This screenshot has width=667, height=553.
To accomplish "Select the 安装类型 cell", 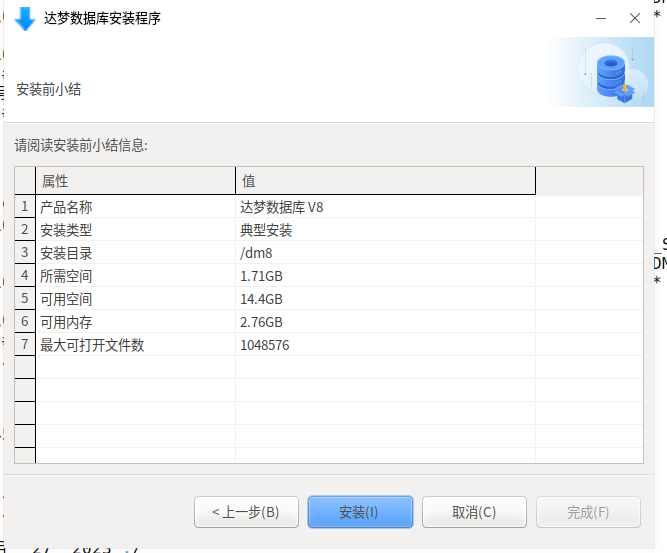I will click(135, 230).
